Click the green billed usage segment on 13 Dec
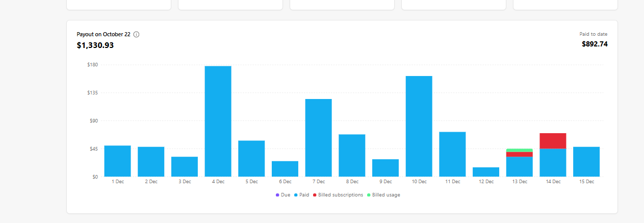The height and width of the screenshot is (223, 644). [519, 150]
